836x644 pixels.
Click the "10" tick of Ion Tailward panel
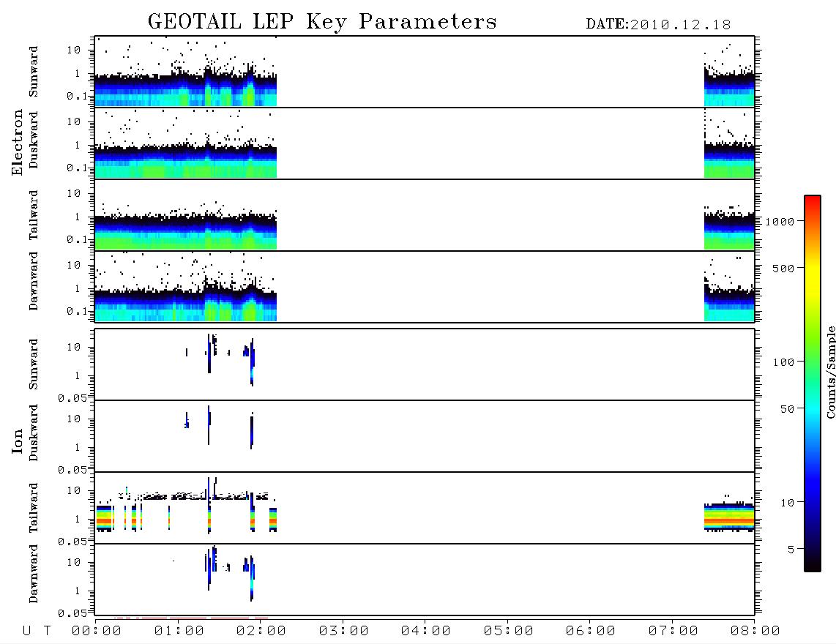[x=74, y=490]
